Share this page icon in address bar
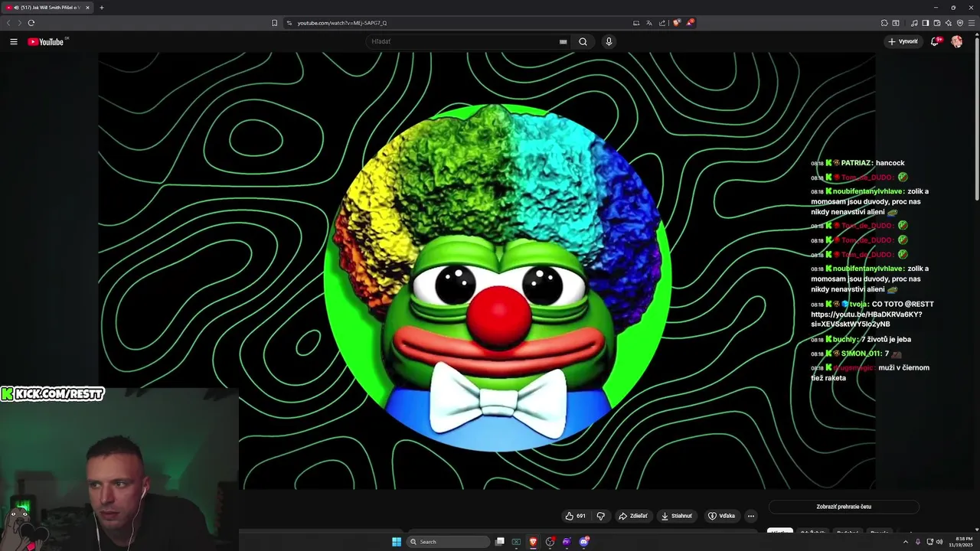Screen dimensions: 980x551 tap(662, 23)
